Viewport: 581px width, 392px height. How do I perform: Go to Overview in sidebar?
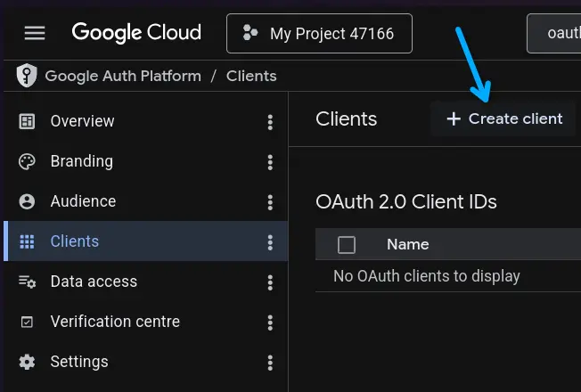pyautogui.click(x=145, y=121)
